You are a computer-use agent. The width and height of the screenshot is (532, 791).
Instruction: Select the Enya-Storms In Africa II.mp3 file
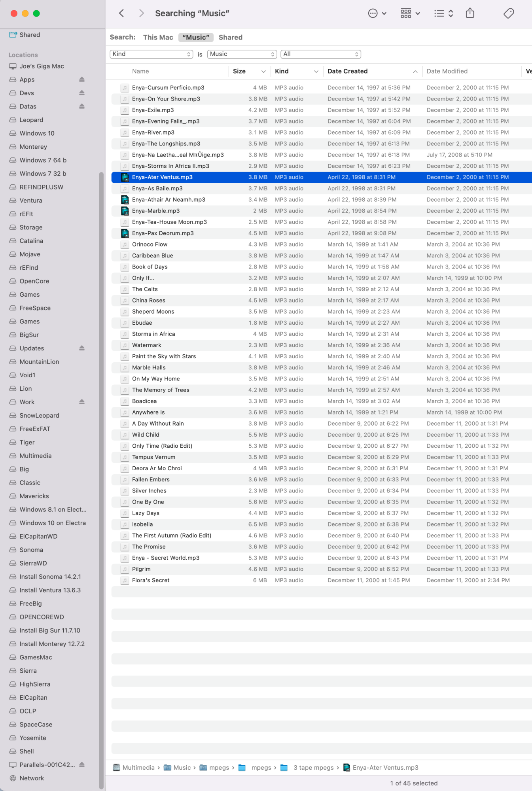click(322, 166)
